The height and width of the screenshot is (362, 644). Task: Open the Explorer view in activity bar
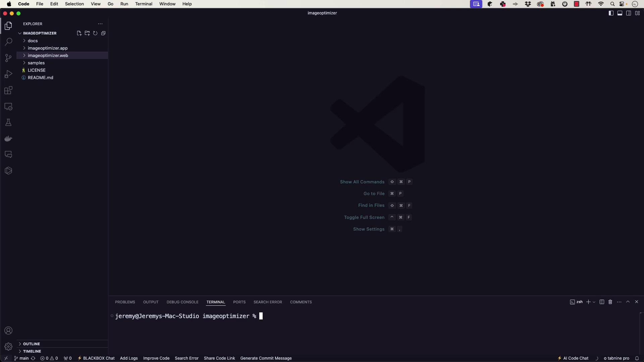pos(8,26)
